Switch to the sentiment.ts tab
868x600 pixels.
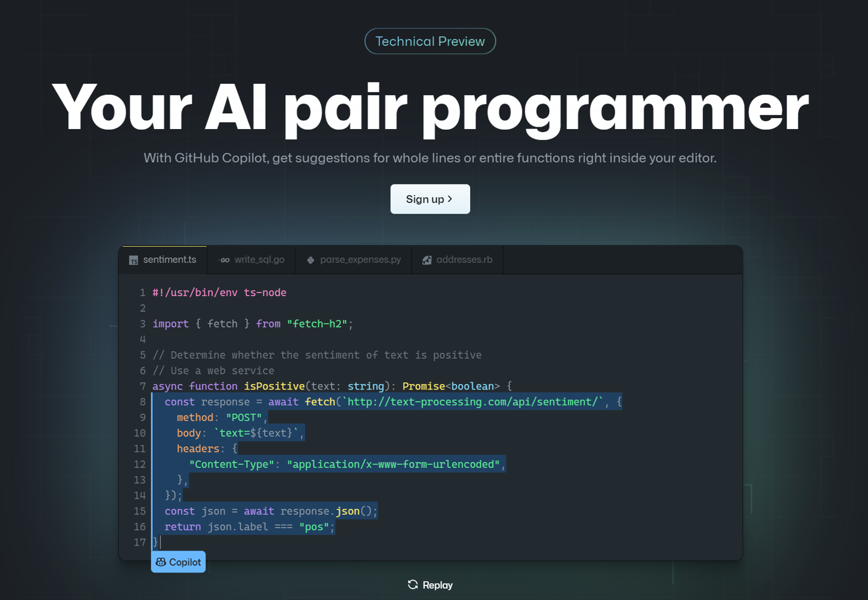pos(169,260)
